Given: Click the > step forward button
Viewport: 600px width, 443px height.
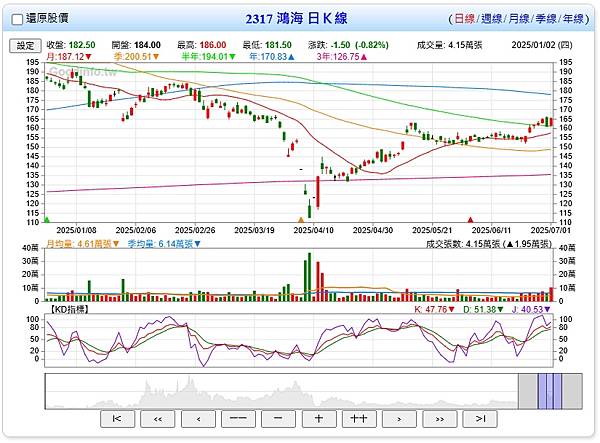Looking at the screenshot, I should (399, 419).
